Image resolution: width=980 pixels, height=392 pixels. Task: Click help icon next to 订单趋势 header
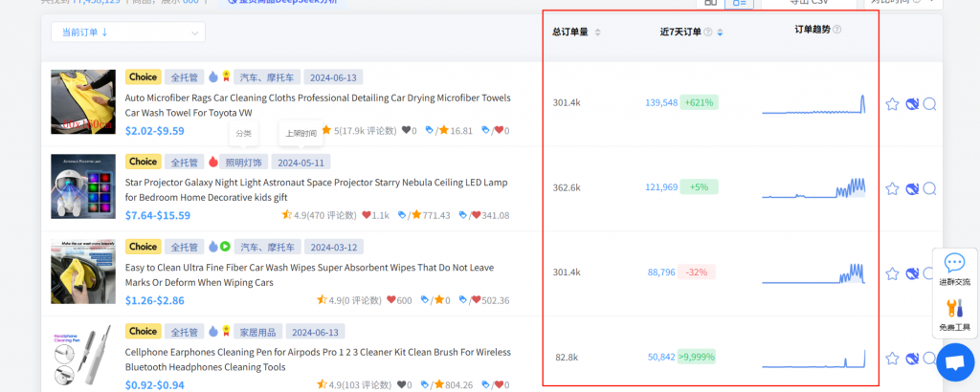pos(837,30)
